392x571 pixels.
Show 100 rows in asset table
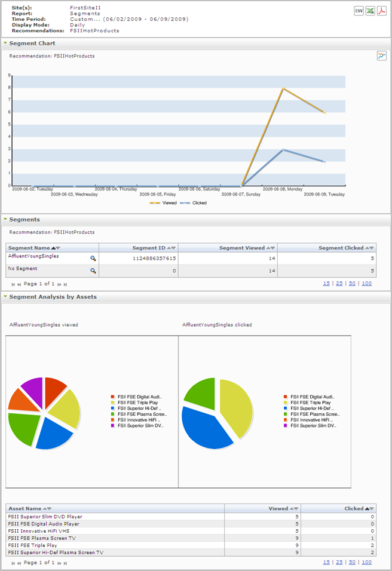(366, 562)
